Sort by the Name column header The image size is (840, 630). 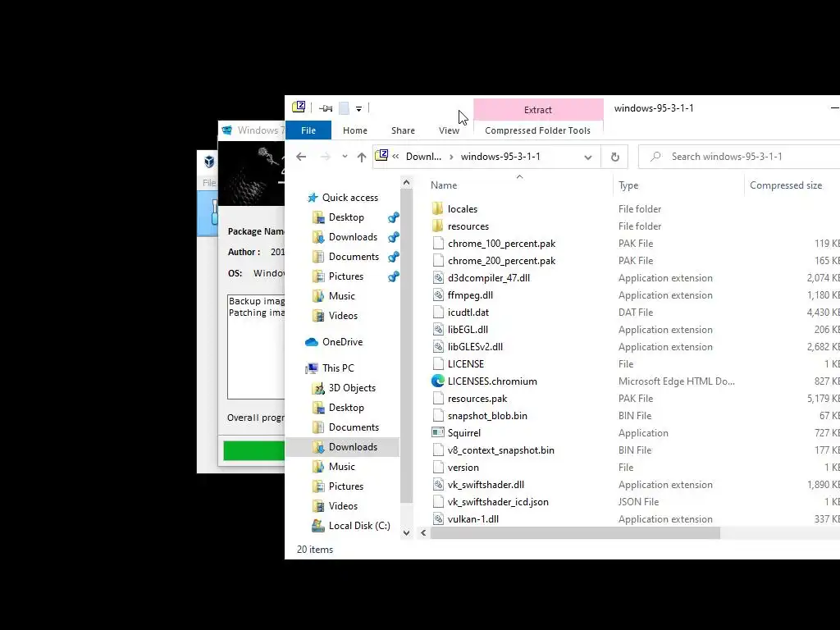pos(444,185)
